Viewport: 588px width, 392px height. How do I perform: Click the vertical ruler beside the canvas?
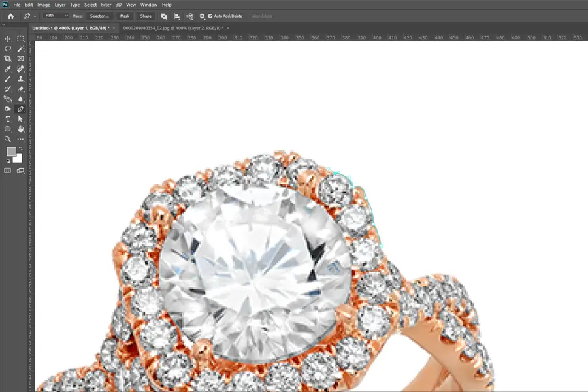(31, 216)
